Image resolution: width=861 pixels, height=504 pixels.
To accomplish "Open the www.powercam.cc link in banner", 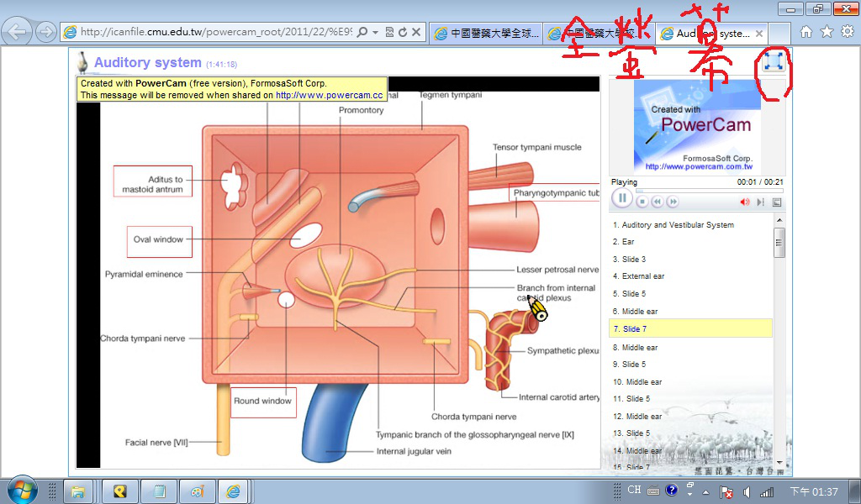I will coord(329,96).
